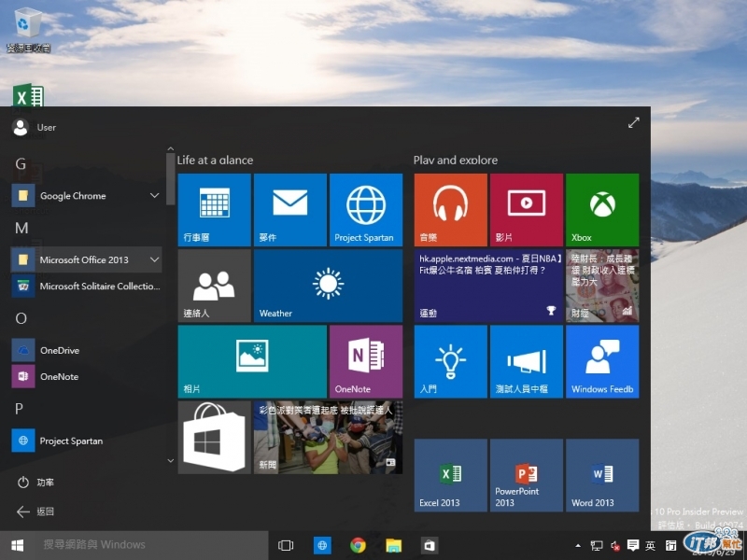Open the Sports news tile (運動)
This screenshot has height=560, width=747.
pos(488,286)
